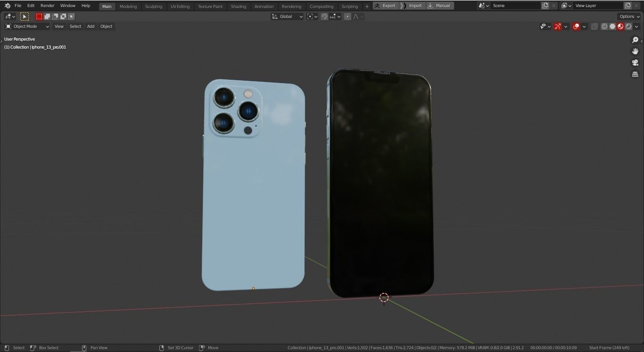Open the Options dropdown
The height and width of the screenshot is (352, 644).
(x=629, y=17)
